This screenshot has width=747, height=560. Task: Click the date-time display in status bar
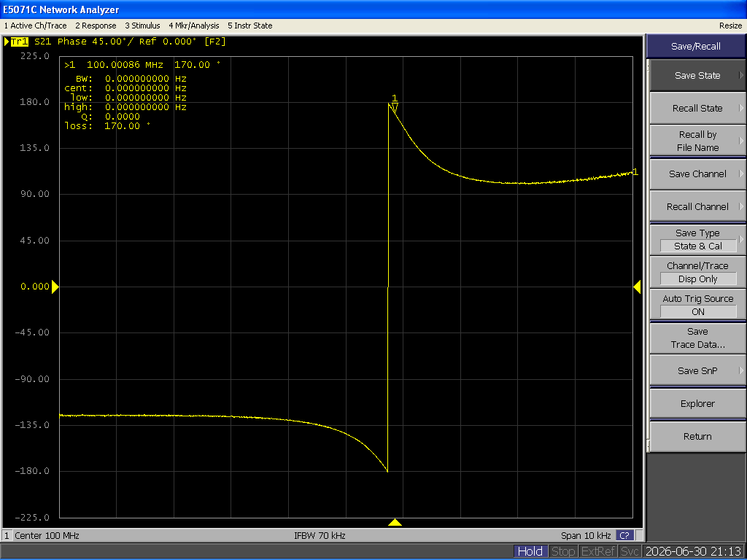693,551
